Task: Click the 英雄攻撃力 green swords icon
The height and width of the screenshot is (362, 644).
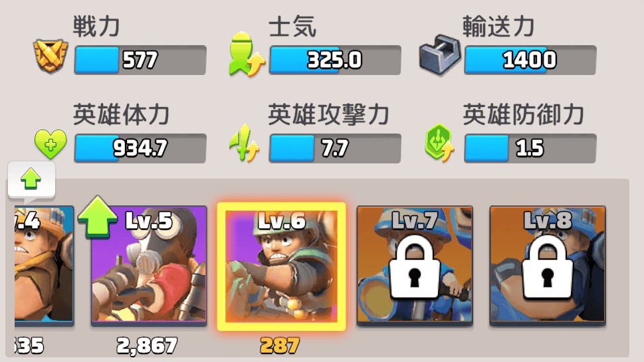Action: [x=245, y=142]
